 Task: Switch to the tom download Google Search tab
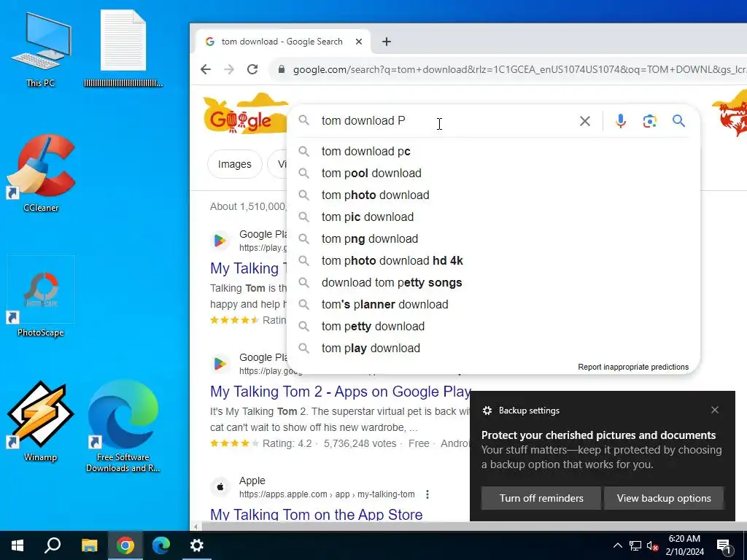coord(282,42)
